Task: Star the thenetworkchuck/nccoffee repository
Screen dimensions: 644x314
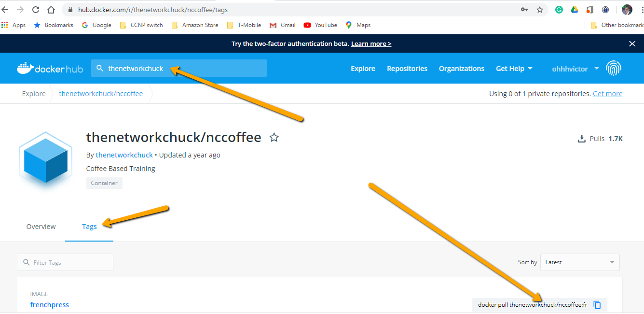Action: tap(274, 138)
